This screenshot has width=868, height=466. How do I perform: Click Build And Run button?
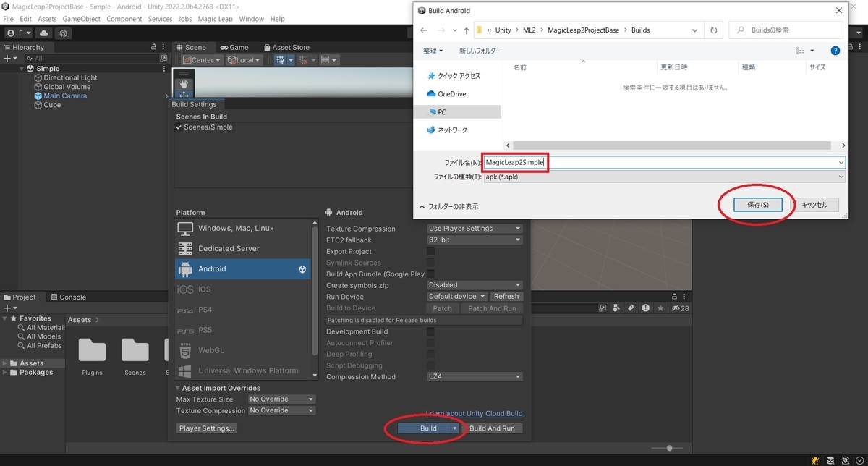[x=492, y=428]
